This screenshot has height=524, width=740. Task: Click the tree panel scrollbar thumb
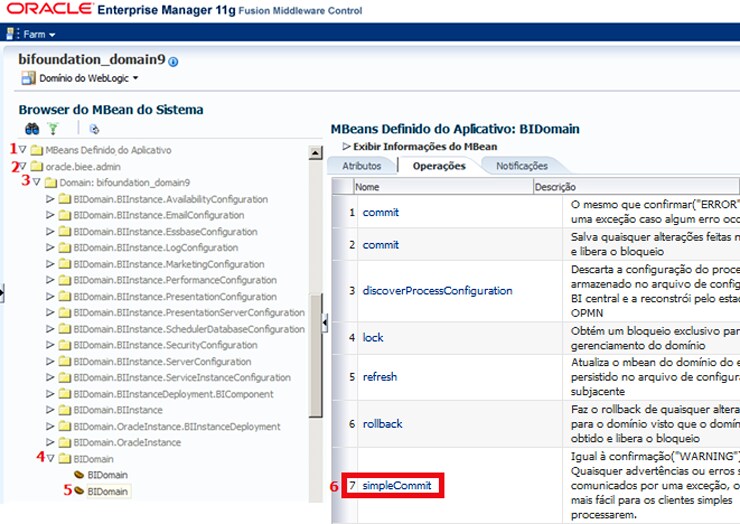[315, 355]
